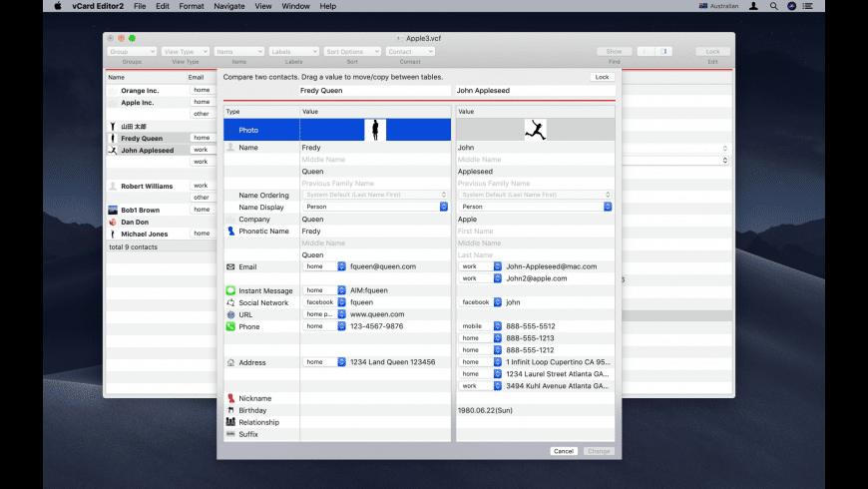The width and height of the screenshot is (868, 489).
Task: Select Michael Jones in contact list
Action: tap(144, 234)
